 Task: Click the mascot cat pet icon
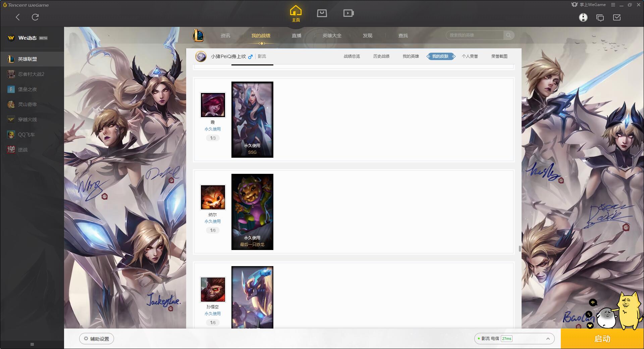pyautogui.click(x=628, y=310)
